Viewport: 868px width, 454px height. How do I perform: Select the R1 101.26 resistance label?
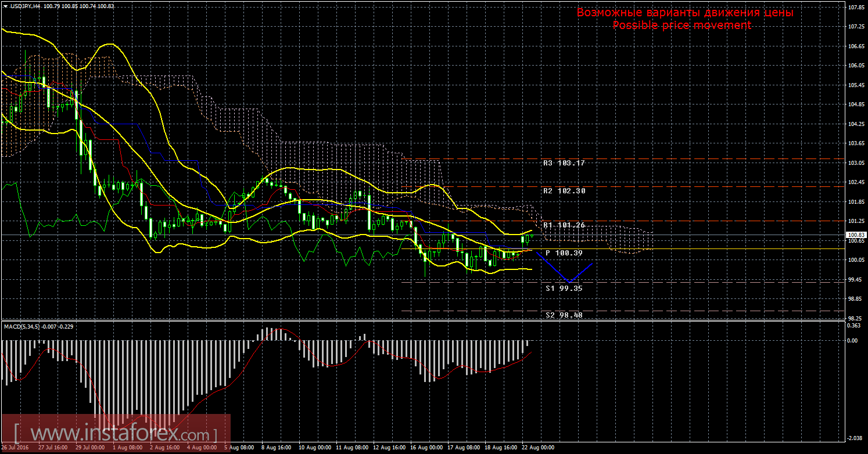[564, 225]
